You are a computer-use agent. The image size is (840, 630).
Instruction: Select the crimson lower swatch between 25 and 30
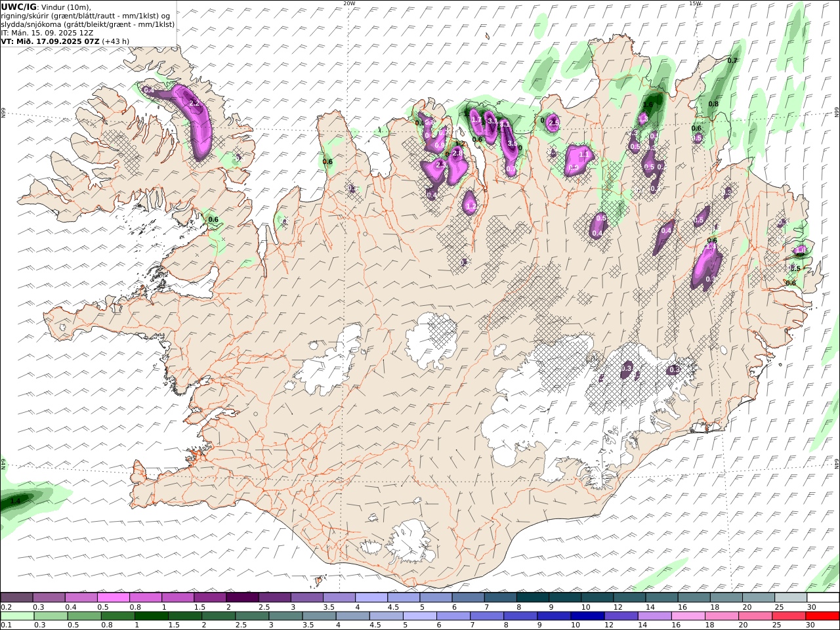pos(788,616)
